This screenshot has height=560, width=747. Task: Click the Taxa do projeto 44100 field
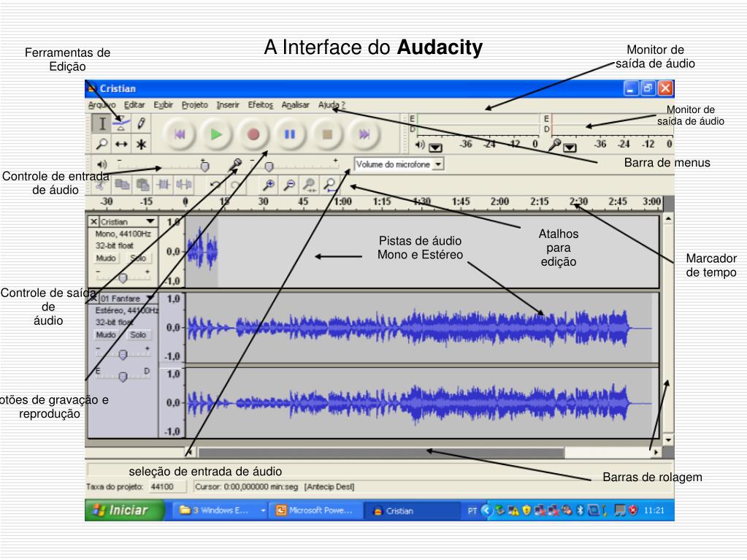[168, 487]
